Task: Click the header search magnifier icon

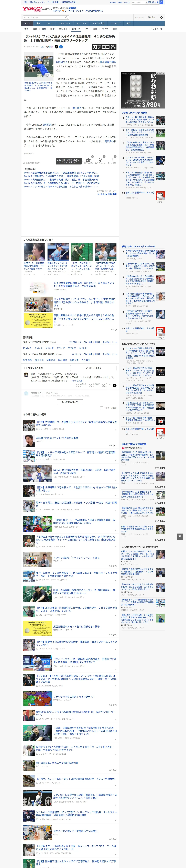Action: [66, 17]
